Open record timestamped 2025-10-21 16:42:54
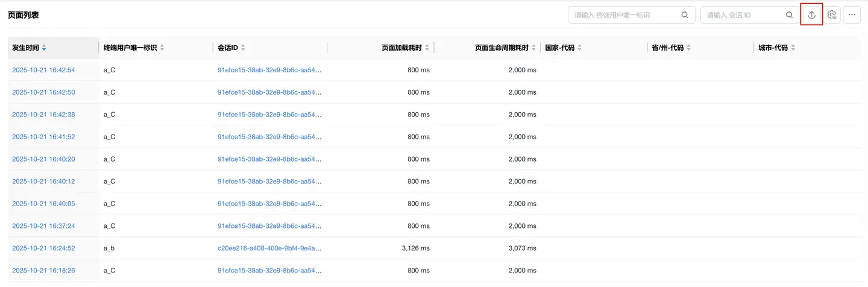The width and height of the screenshot is (868, 287). point(43,70)
